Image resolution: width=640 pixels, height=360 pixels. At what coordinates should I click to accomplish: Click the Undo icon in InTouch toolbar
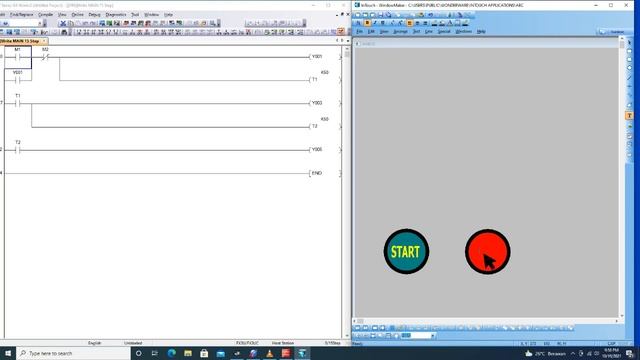coord(430,15)
